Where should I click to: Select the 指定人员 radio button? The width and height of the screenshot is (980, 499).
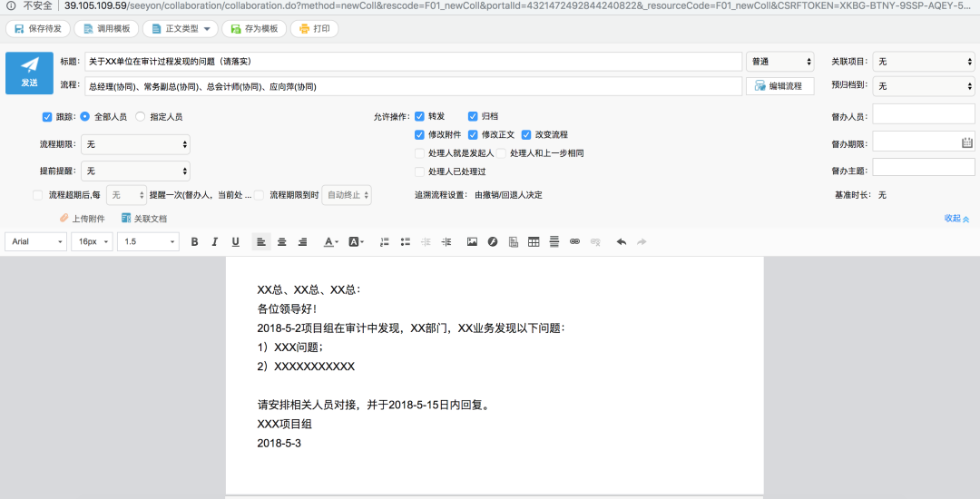[140, 117]
